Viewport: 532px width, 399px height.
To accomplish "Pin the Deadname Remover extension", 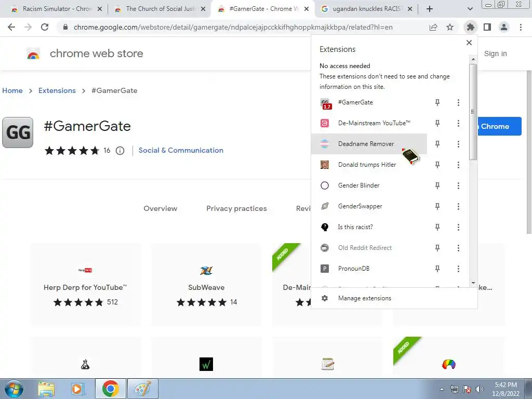I will click(437, 144).
